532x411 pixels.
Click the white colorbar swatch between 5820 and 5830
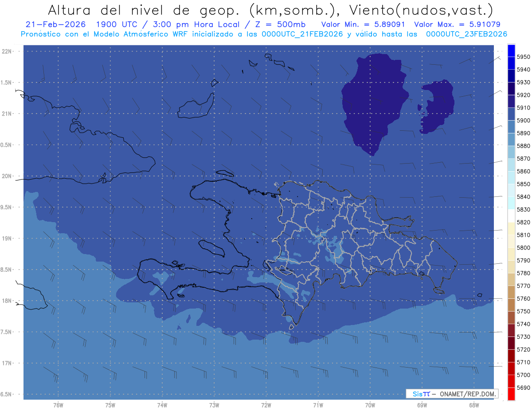pos(511,216)
